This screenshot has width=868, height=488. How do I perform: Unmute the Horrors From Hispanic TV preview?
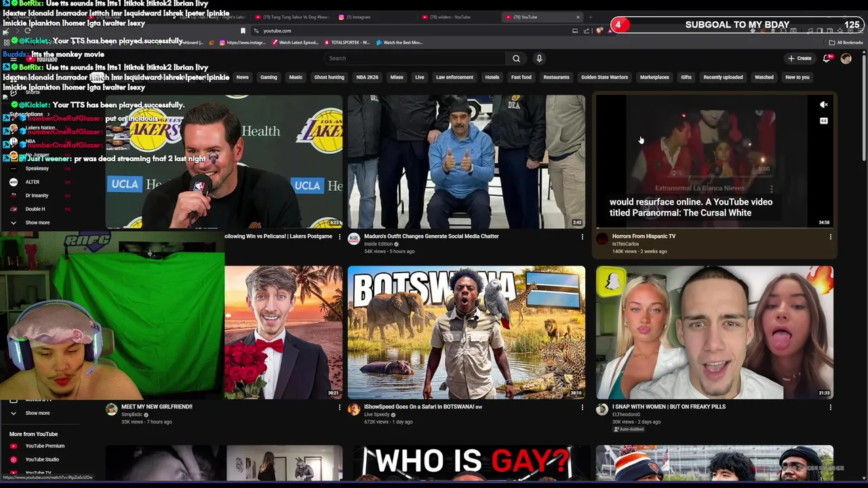tap(824, 104)
